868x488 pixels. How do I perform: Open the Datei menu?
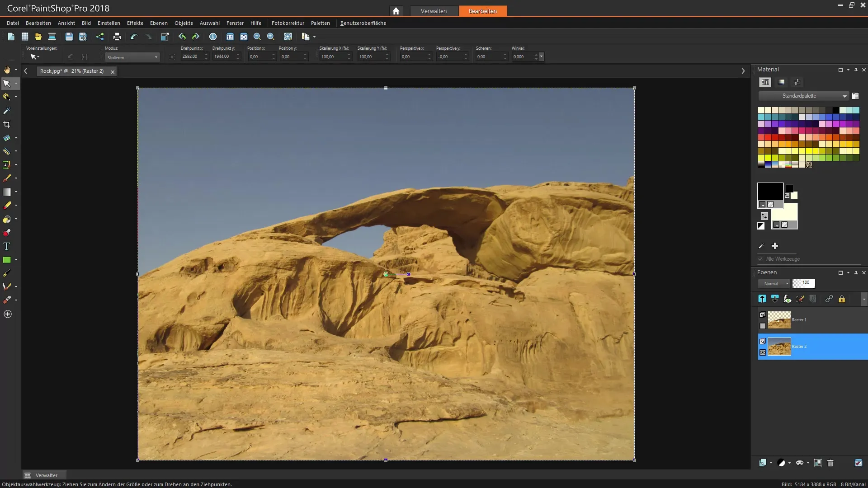coord(13,23)
